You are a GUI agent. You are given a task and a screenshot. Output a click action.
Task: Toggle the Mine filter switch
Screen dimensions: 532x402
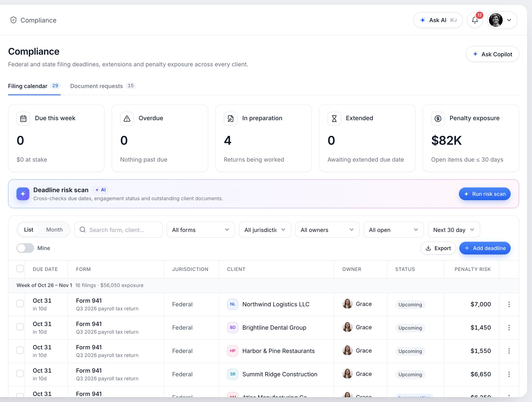pos(25,248)
